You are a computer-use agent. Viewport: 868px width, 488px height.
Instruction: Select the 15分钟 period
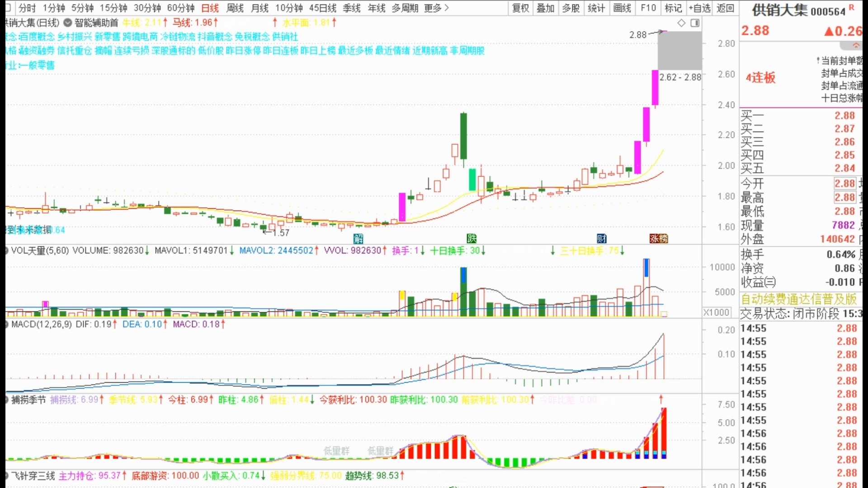113,8
